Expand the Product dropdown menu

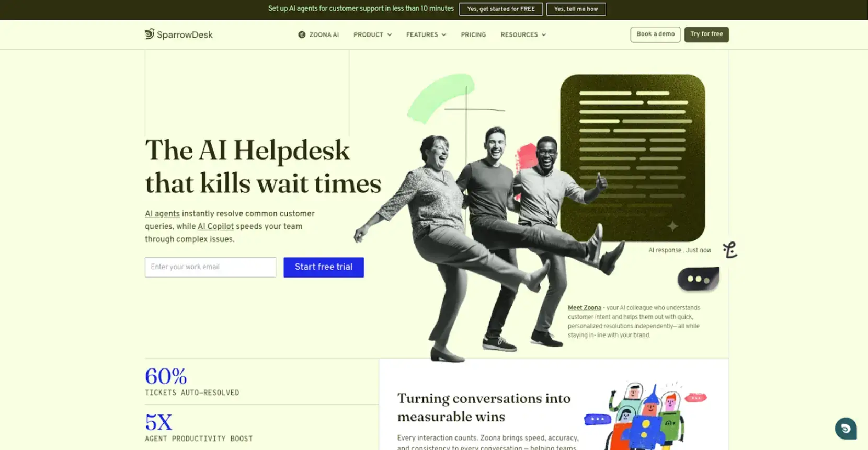[372, 34]
